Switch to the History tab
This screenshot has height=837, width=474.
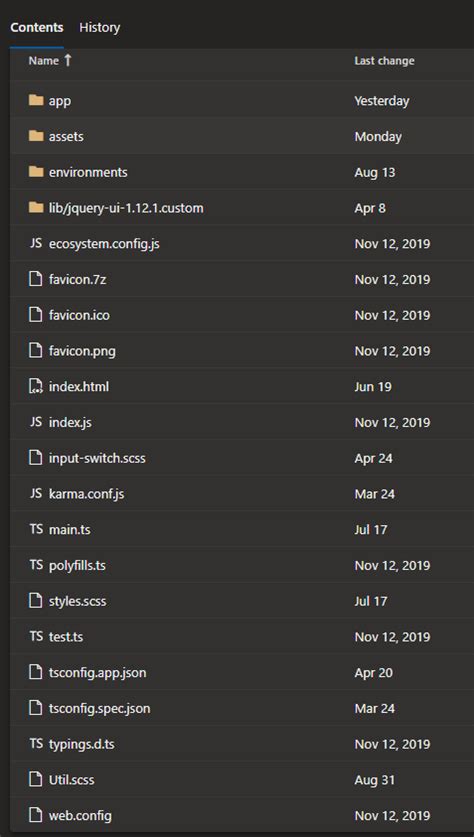(99, 27)
